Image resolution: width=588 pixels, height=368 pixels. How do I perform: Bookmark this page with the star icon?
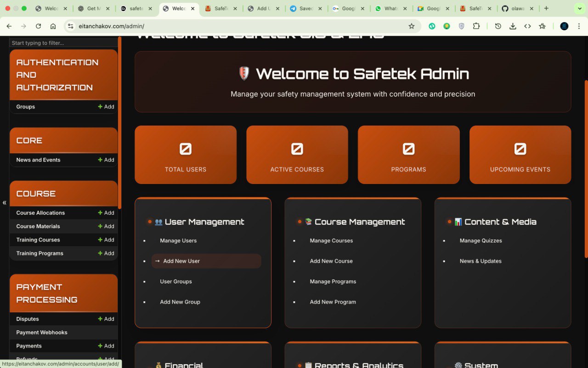pyautogui.click(x=412, y=26)
